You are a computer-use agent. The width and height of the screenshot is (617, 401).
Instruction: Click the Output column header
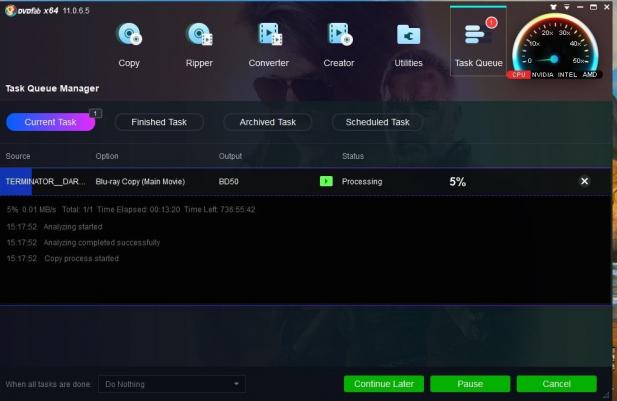(230, 156)
